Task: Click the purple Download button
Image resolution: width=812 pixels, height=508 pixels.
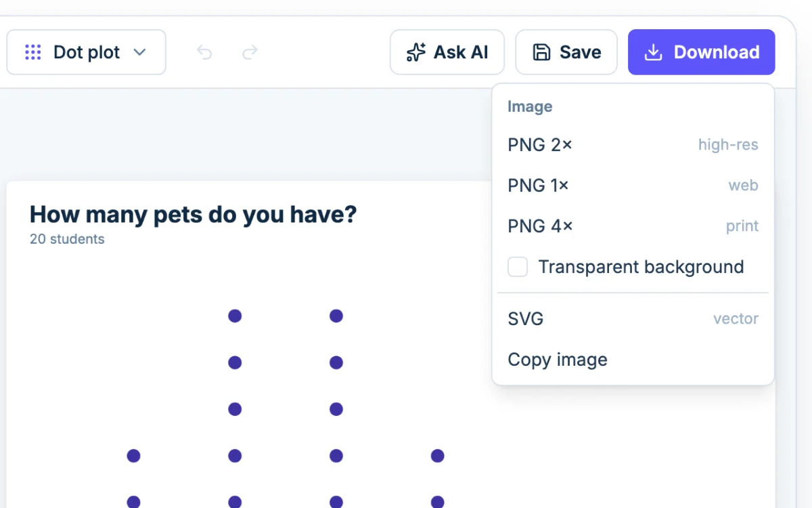Action: (702, 52)
